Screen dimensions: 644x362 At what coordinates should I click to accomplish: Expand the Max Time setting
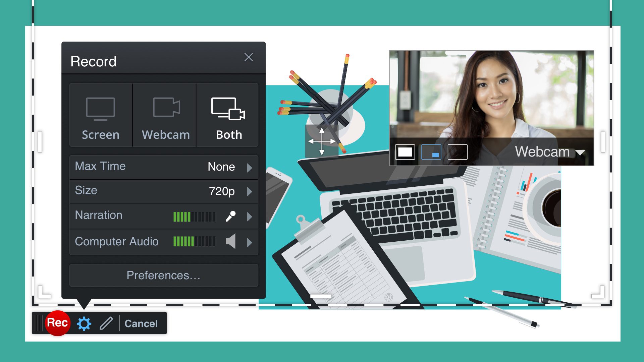(x=250, y=167)
